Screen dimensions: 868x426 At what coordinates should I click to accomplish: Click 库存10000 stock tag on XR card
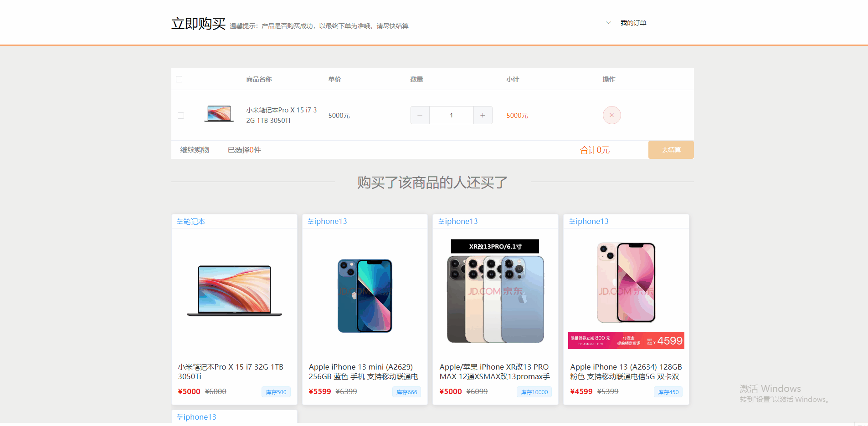[534, 392]
